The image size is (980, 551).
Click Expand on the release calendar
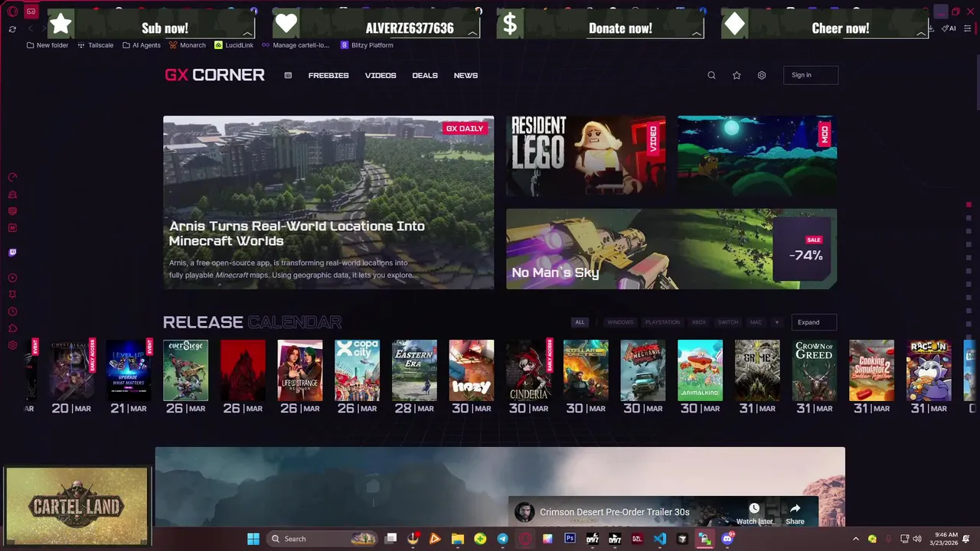[813, 322]
